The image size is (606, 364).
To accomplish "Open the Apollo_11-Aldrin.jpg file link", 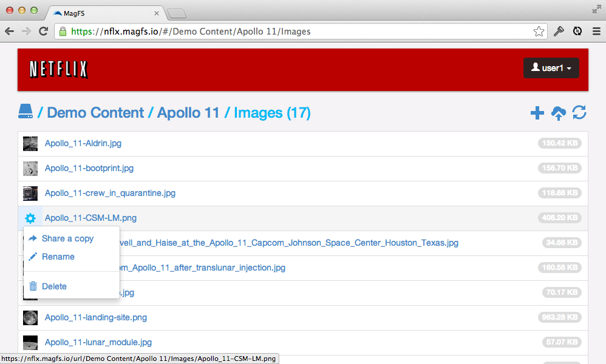I will click(82, 143).
